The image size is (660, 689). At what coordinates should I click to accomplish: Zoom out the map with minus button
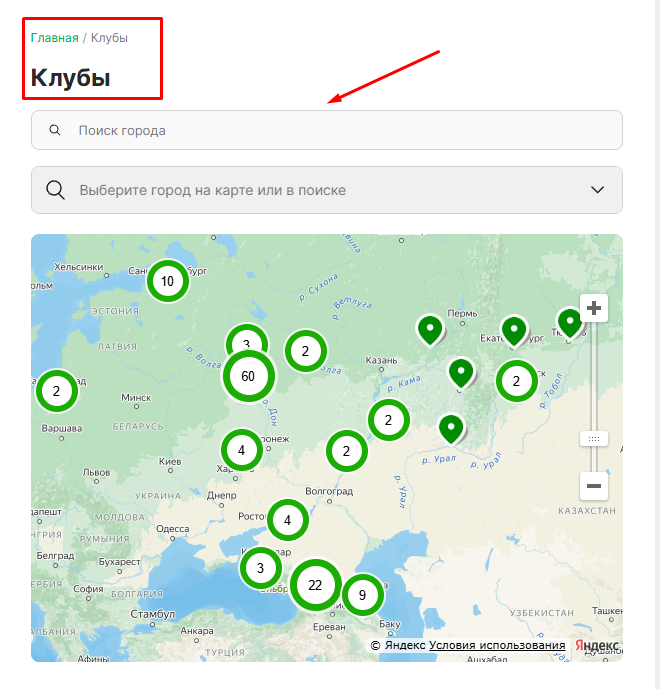click(594, 486)
